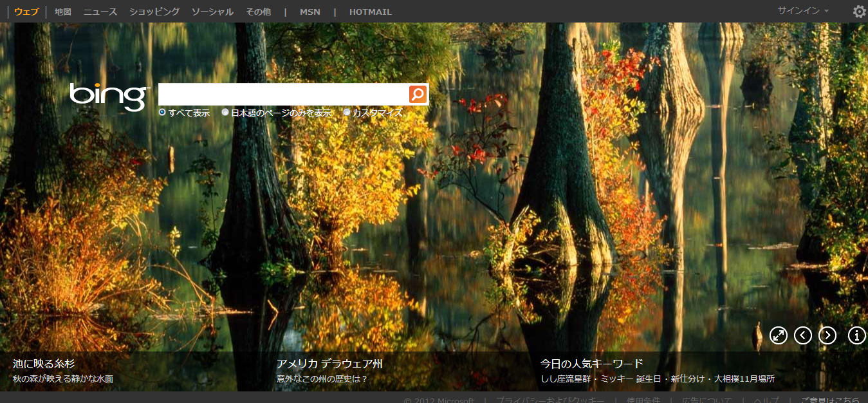The image size is (868, 403).
Task: Open the 池に映る糸杉 caption link
Action: tap(44, 364)
